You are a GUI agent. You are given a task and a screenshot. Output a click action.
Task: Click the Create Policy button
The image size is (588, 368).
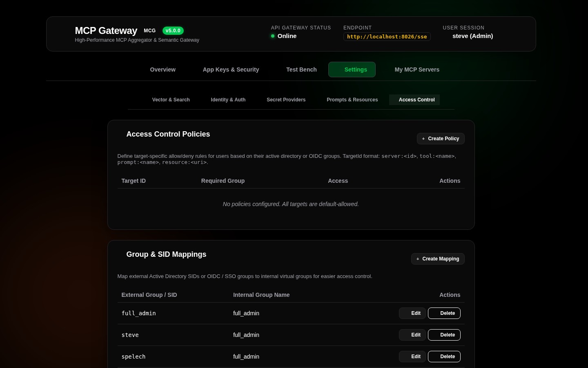(441, 139)
